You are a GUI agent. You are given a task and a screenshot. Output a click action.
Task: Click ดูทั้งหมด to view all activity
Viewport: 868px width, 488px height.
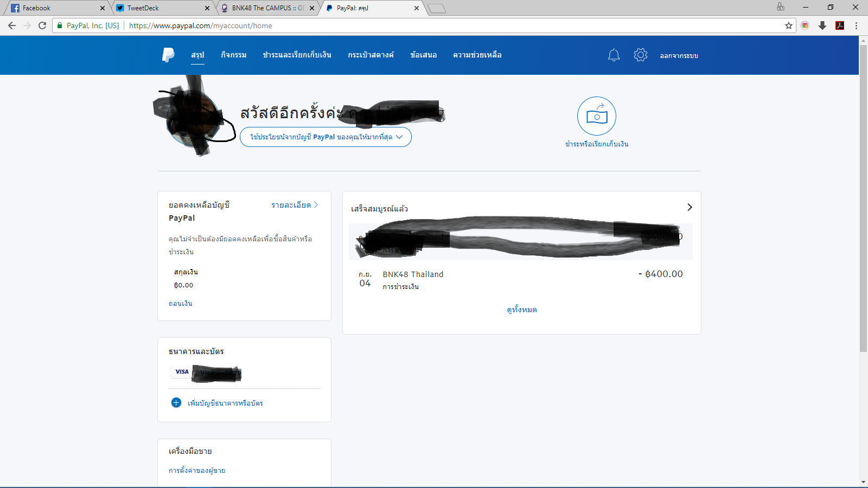[522, 310]
